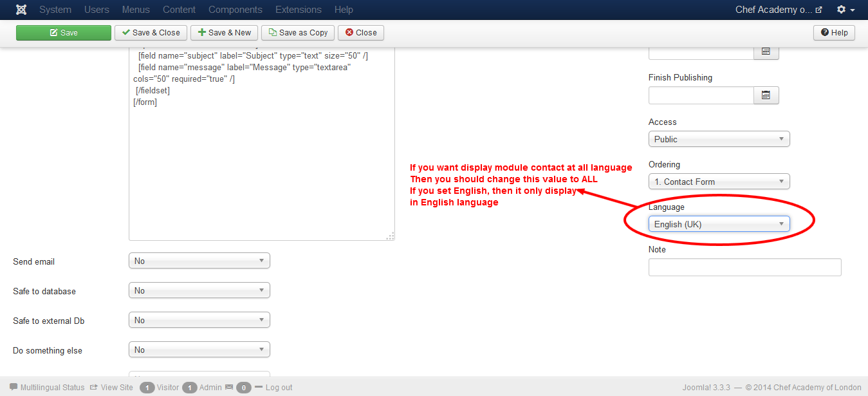Image resolution: width=868 pixels, height=396 pixels.
Task: Click the messages envelope icon in status bar
Action: (229, 387)
